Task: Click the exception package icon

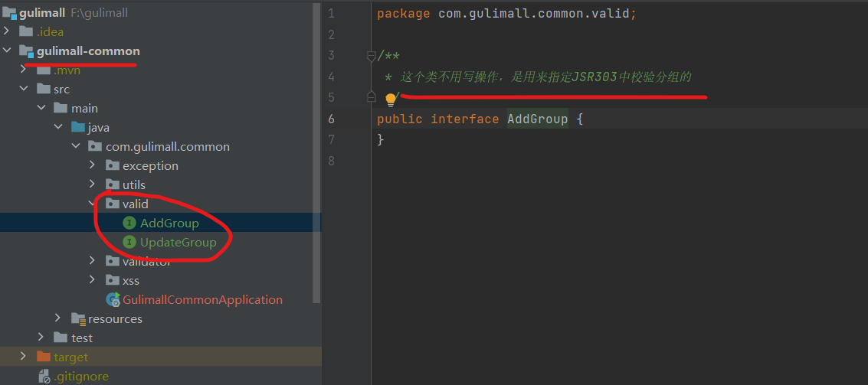Action: click(113, 166)
